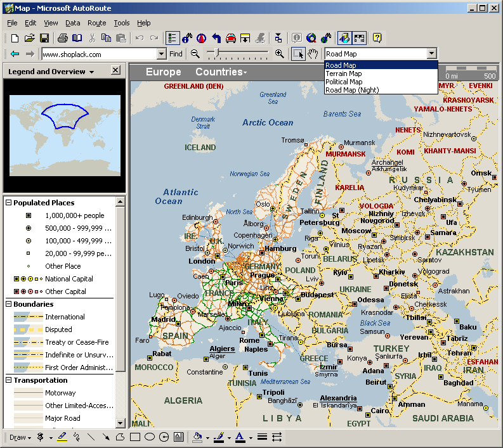
Task: Click the blue turn-arrow Directions icon
Action: click(216, 38)
